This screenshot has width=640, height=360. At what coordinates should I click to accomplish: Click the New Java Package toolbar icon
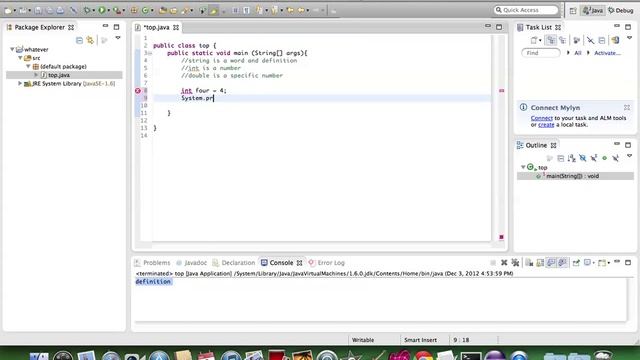coord(133,10)
